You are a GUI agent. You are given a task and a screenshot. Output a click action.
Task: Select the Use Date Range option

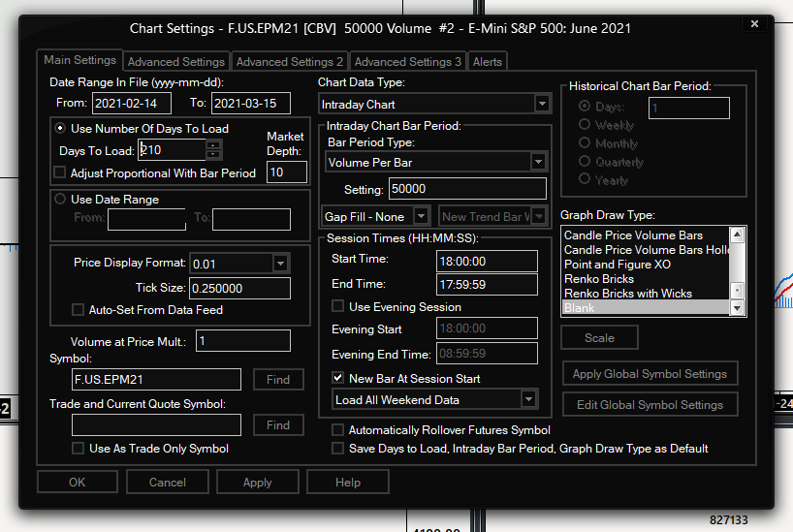[60, 200]
